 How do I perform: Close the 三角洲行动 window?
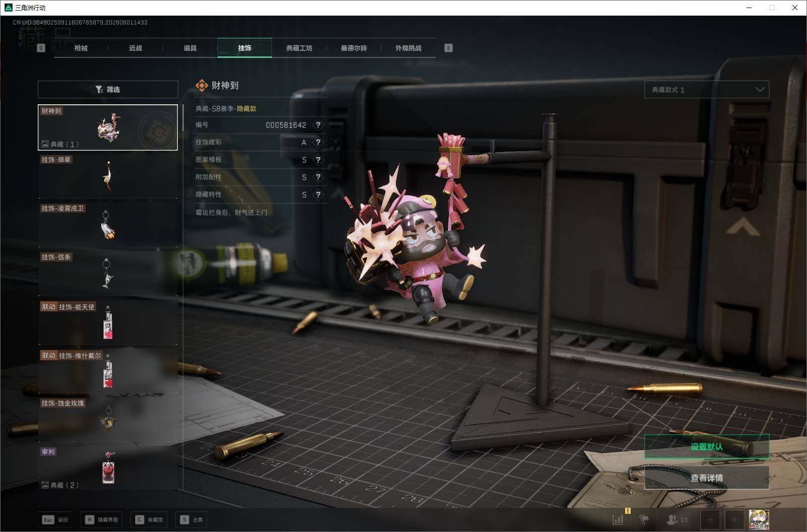[x=795, y=8]
